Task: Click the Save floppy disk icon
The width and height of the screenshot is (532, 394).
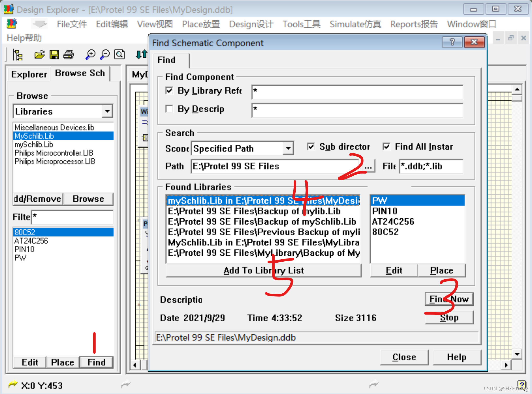Action: 54,55
